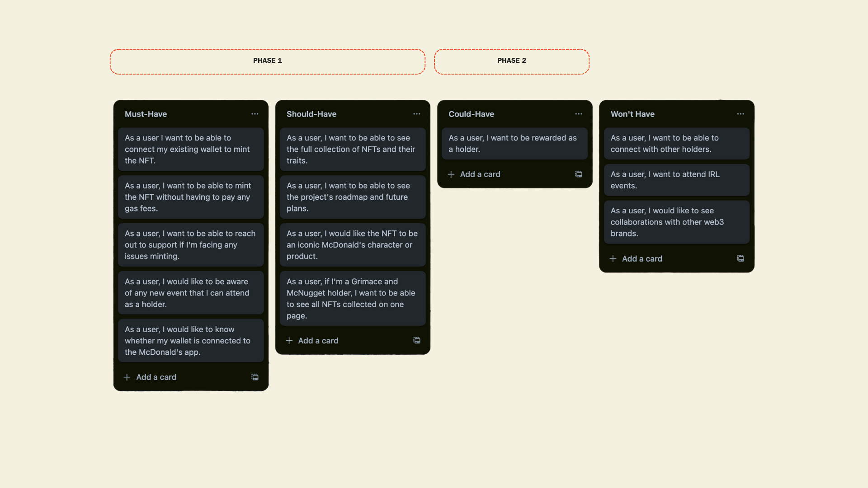Image resolution: width=868 pixels, height=488 pixels.
Task: Click the Should-Have create-from-template icon
Action: [417, 340]
